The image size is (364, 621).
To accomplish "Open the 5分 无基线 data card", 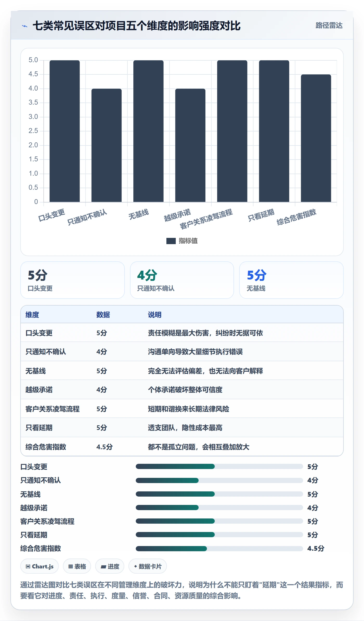I will [291, 280].
